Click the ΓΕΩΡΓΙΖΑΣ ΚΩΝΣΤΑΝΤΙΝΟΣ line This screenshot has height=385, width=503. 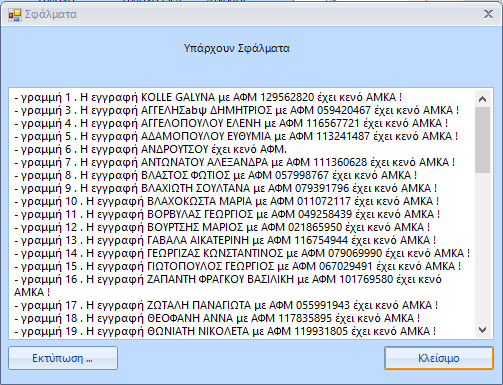242,253
